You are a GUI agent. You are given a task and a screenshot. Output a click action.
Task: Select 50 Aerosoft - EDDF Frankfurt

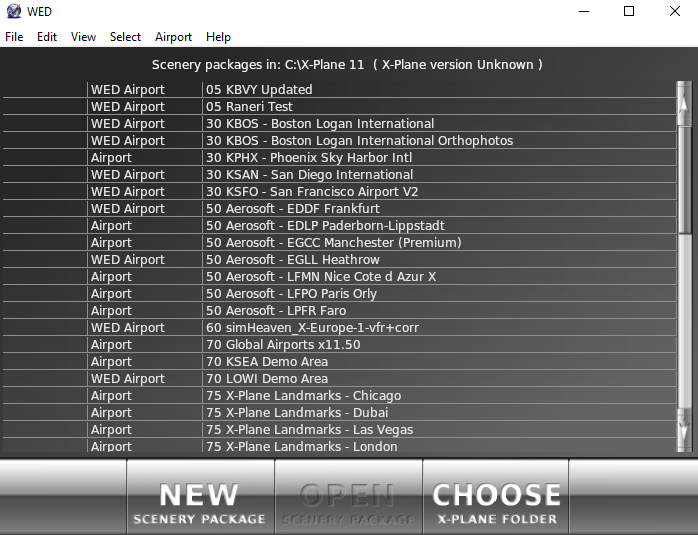pos(339,208)
